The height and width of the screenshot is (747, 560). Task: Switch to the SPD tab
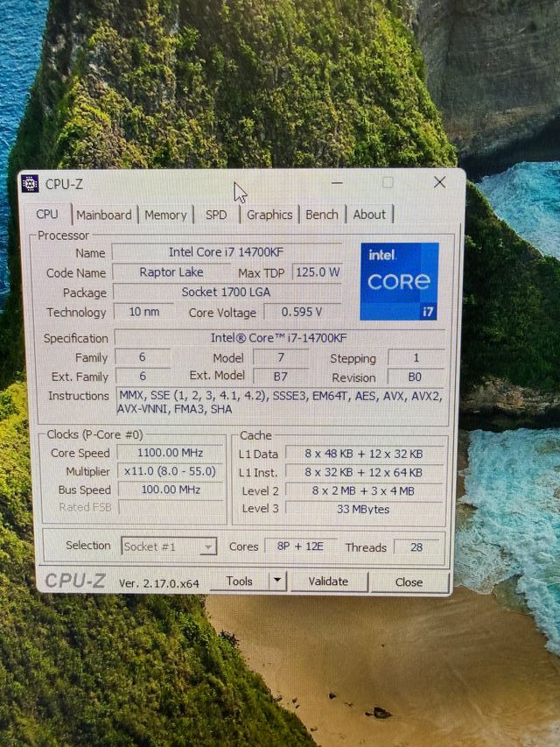216,215
